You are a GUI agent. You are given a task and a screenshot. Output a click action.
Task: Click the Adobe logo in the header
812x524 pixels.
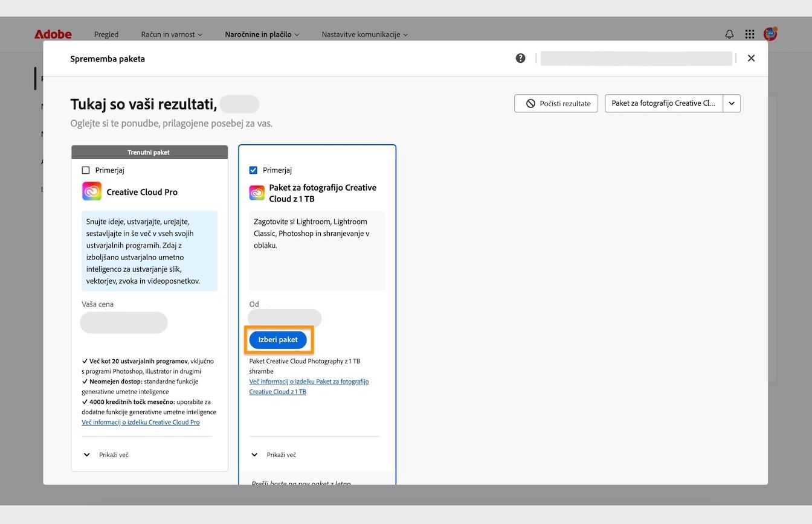pos(53,34)
